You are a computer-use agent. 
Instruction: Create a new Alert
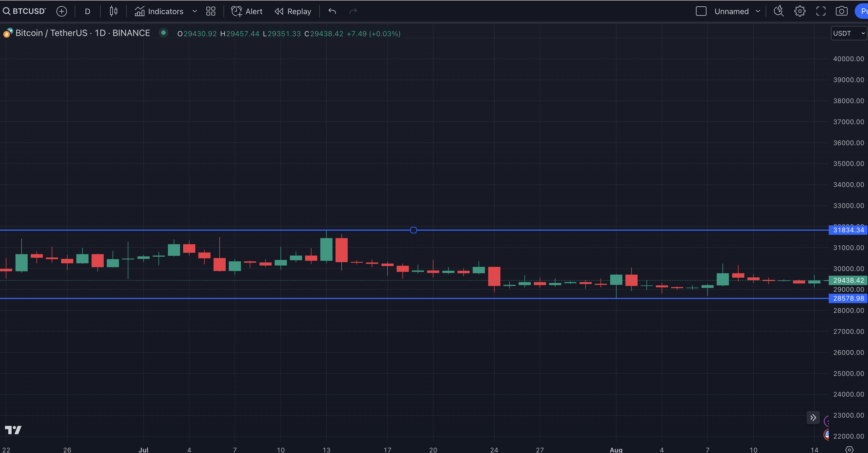click(x=247, y=11)
